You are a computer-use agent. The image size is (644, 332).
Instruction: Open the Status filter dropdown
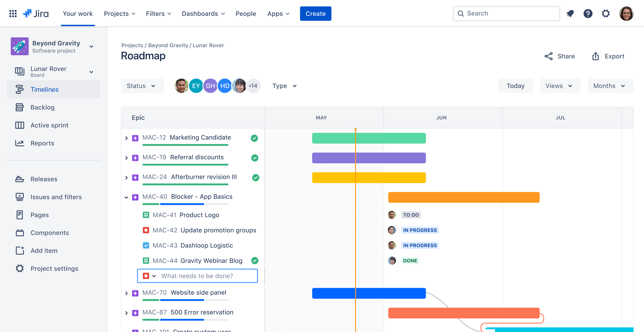tap(141, 86)
